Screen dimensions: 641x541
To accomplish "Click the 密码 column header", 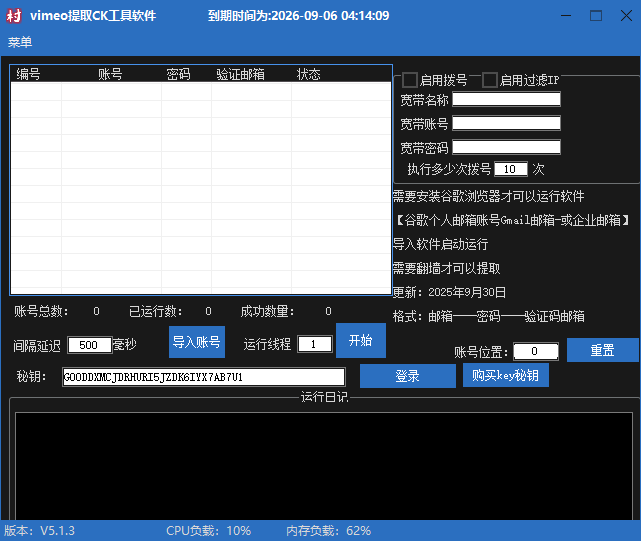I will [178, 74].
